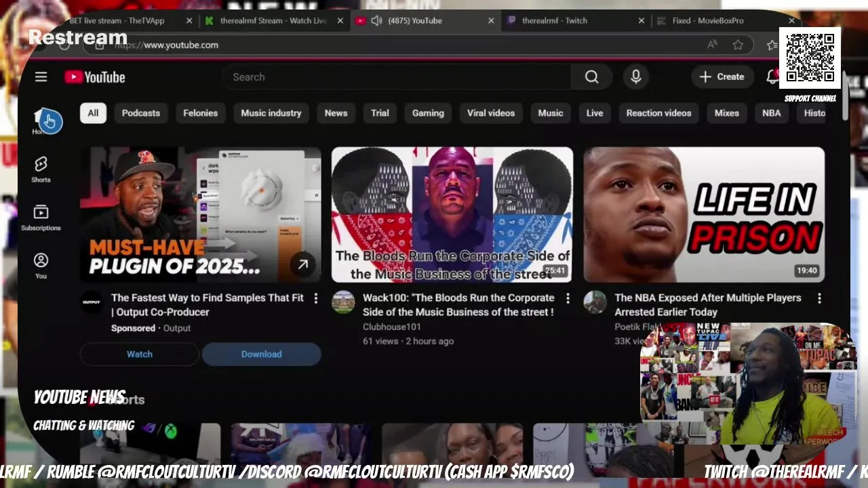
Task: Click the read aloud icon in the address bar
Action: (712, 45)
